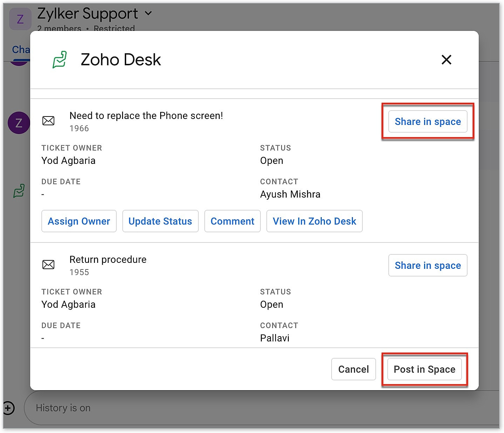Cancel the Zoho Desk dialog
Viewport: 504px width, 433px height.
click(x=353, y=369)
